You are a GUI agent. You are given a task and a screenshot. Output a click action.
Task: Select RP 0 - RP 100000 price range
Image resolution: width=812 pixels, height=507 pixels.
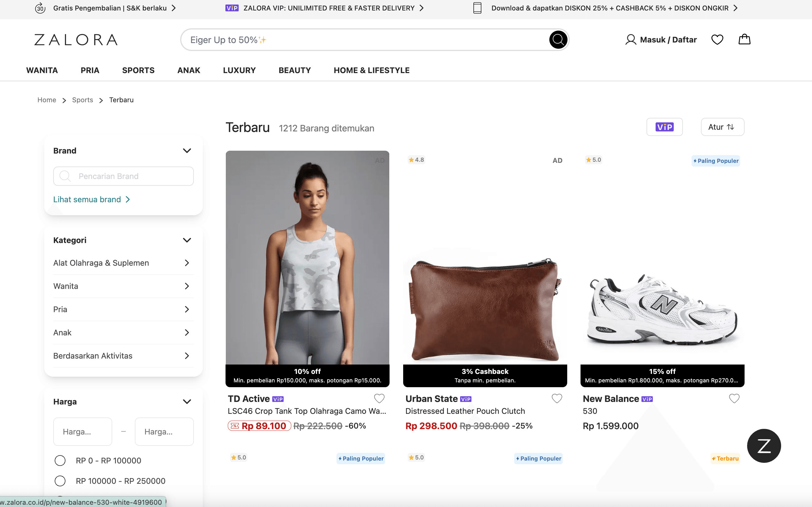(60, 460)
